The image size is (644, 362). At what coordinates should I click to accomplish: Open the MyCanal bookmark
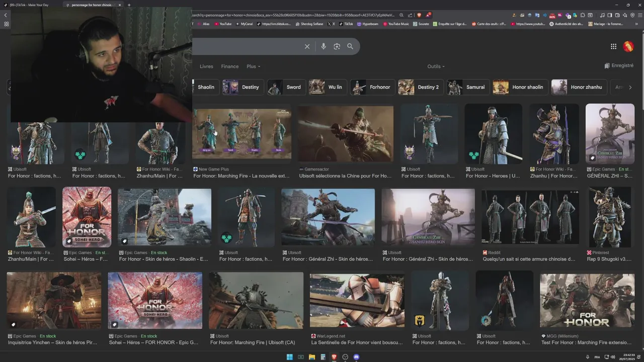[244, 24]
